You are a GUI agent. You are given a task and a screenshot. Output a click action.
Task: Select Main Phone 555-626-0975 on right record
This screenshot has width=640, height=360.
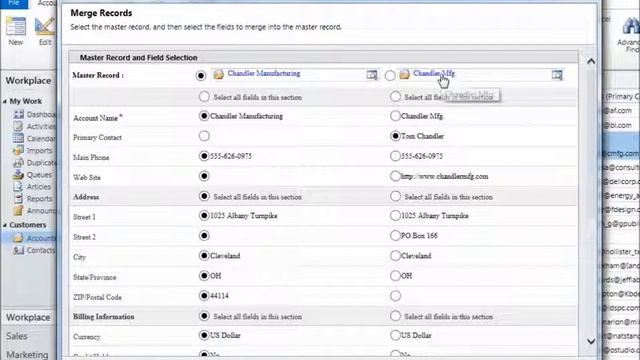[x=395, y=156]
